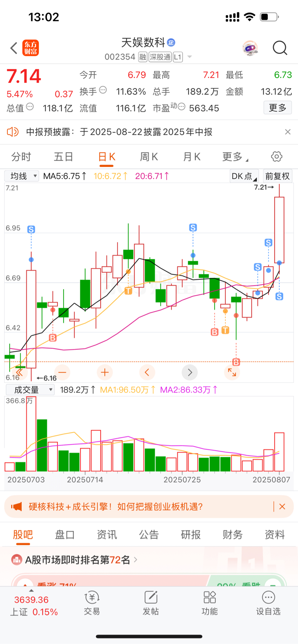Switch to the 五日 chart tab
This screenshot has height=644, width=298.
pyautogui.click(x=63, y=157)
